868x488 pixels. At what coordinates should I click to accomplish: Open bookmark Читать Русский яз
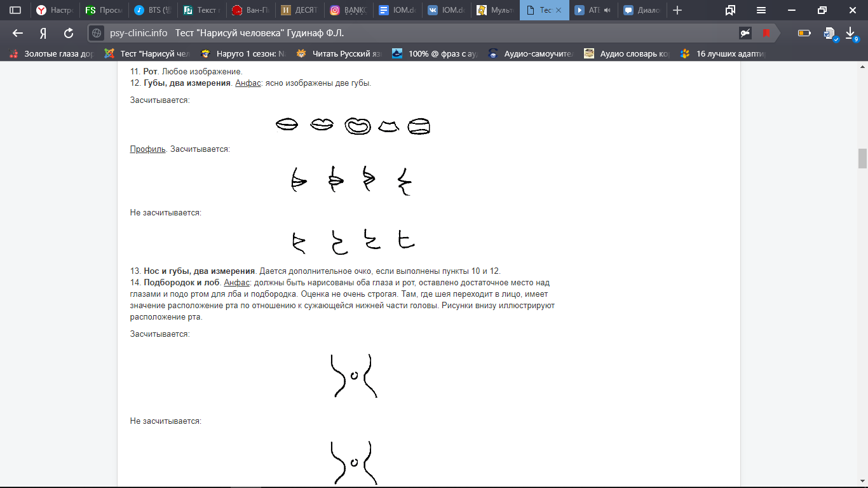(x=339, y=54)
